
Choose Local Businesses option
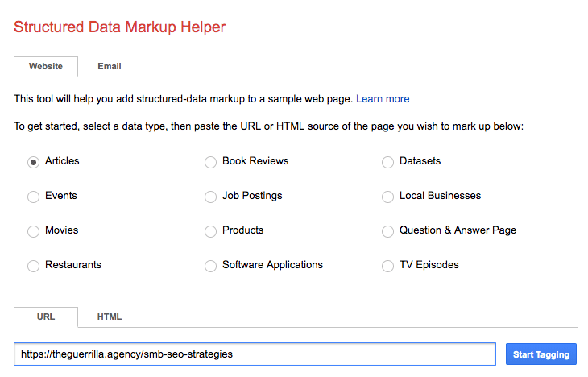coord(387,197)
